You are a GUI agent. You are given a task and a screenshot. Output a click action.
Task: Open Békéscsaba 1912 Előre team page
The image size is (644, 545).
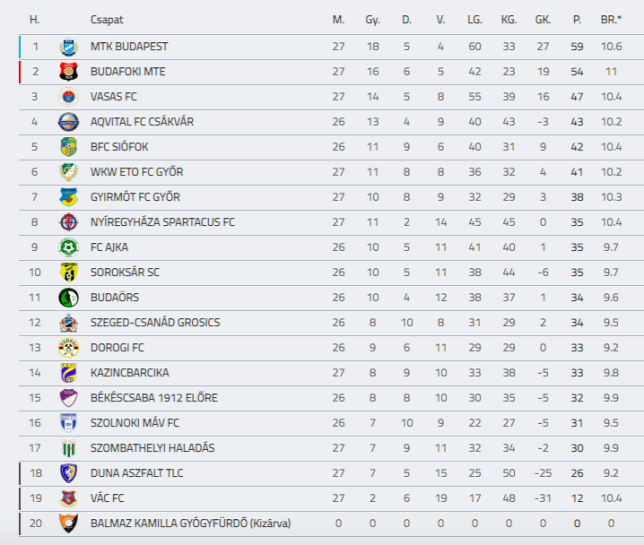click(x=154, y=398)
